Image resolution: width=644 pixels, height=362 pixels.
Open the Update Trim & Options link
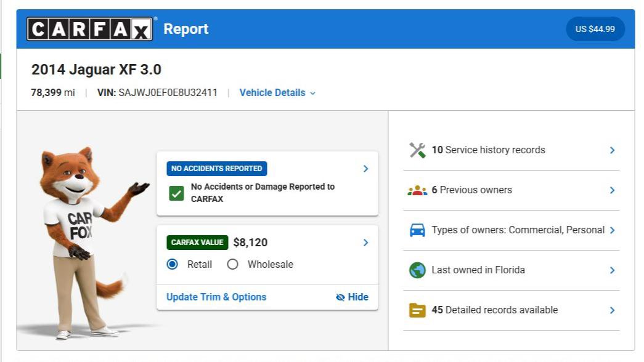[216, 297]
